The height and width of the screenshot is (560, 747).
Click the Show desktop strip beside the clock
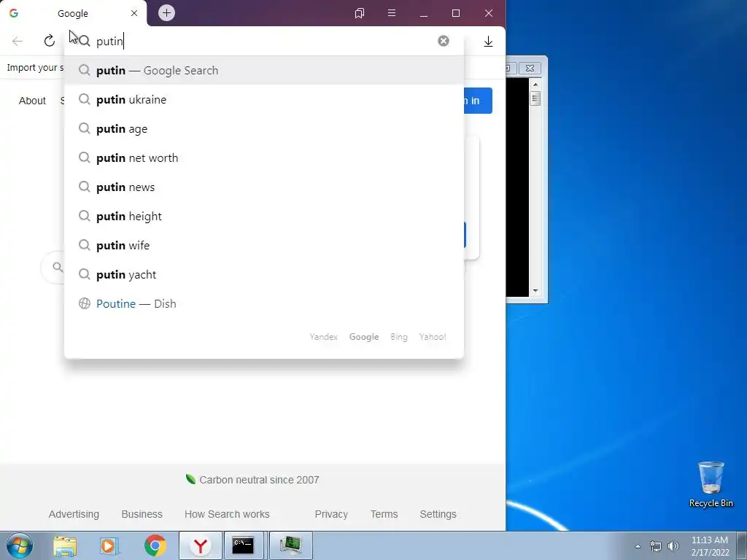click(x=742, y=546)
